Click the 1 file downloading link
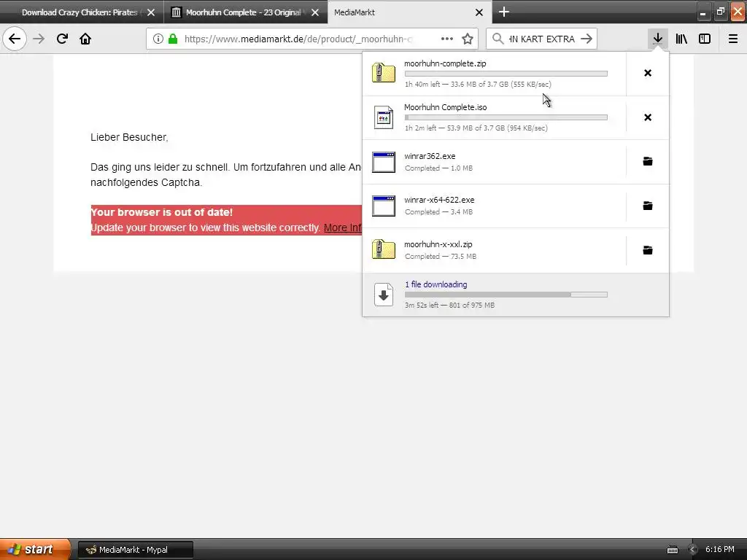Screen dimensions: 747x560 tap(436, 284)
